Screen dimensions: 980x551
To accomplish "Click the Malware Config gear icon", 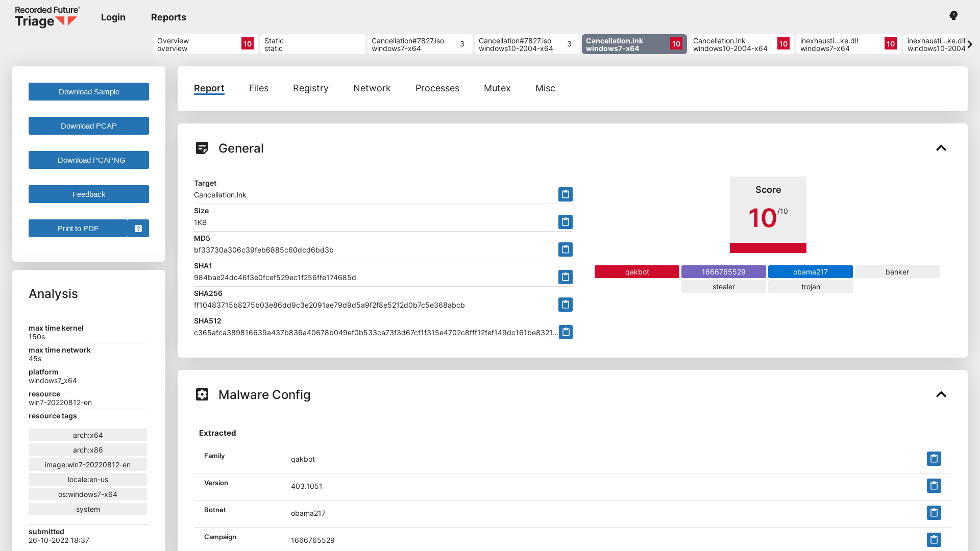I will pos(203,394).
